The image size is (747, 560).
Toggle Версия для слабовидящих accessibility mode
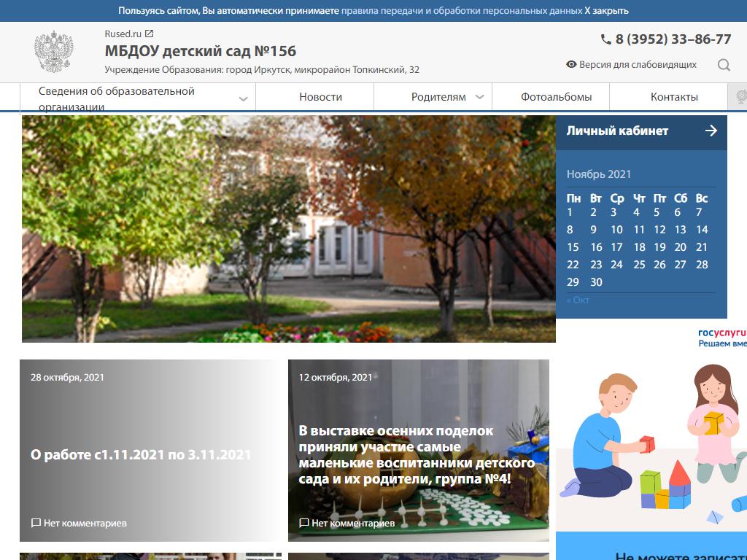(632, 65)
